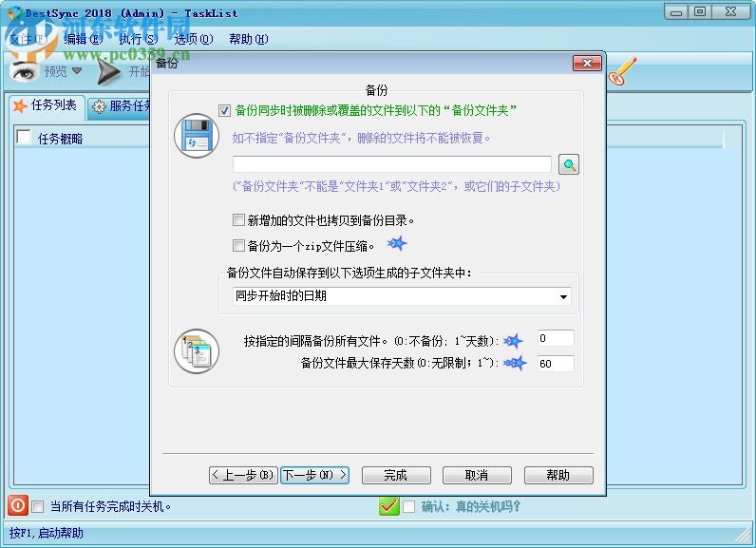
Task: Close the backup dialog
Action: point(587,63)
